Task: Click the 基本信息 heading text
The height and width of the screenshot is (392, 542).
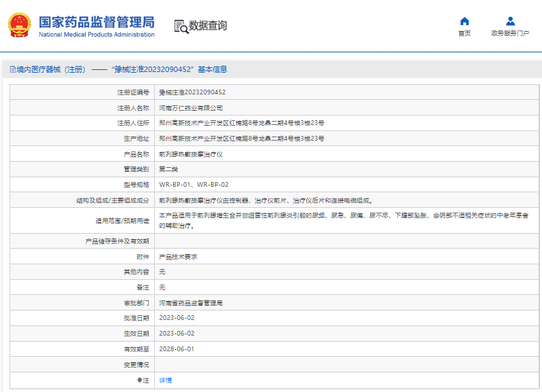Action: click(213, 69)
